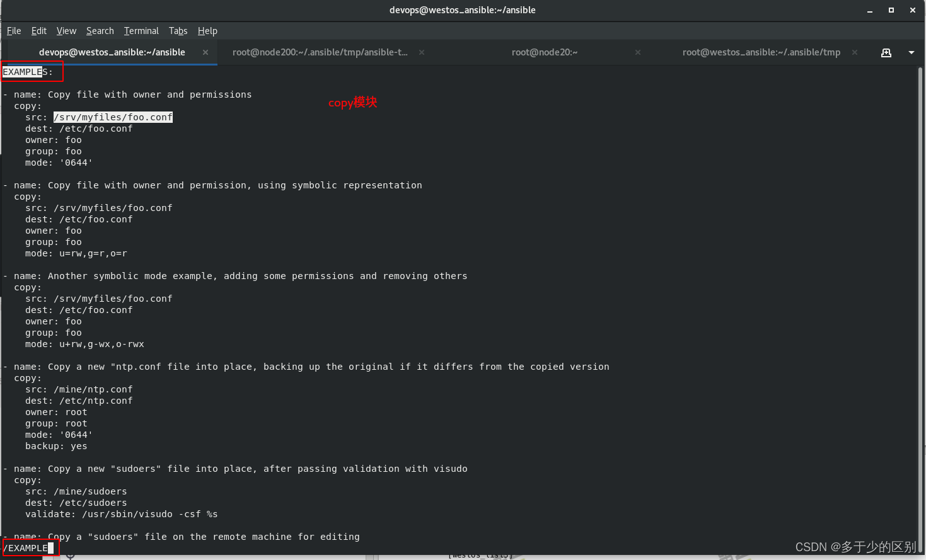Minimize the terminal window
Image resolution: width=926 pixels, height=560 pixels.
(870, 10)
